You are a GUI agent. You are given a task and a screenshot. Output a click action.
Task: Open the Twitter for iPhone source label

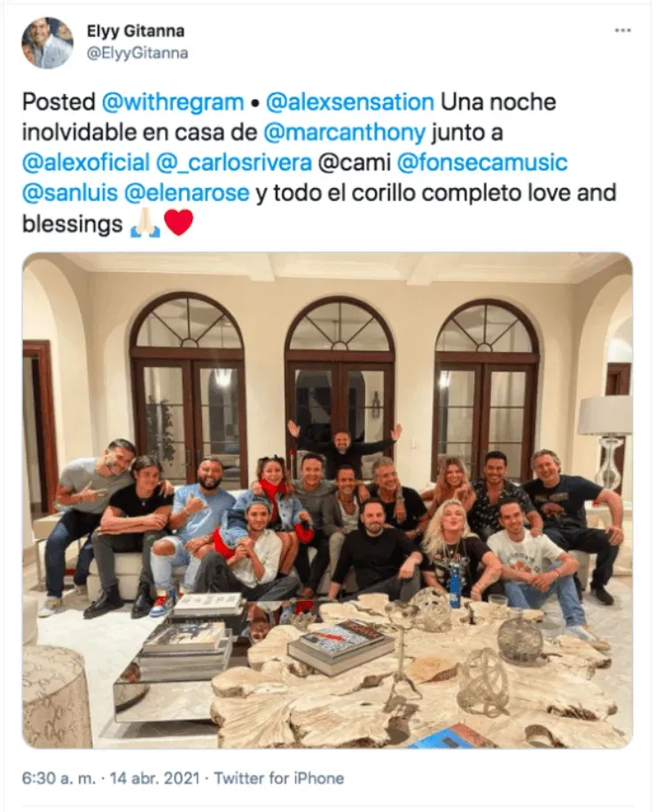pos(279,778)
